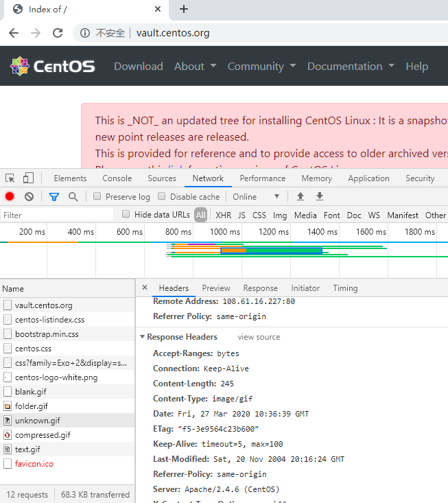Click the vault.centos.org request file icon
This screenshot has width=448, height=503.
(x=8, y=305)
